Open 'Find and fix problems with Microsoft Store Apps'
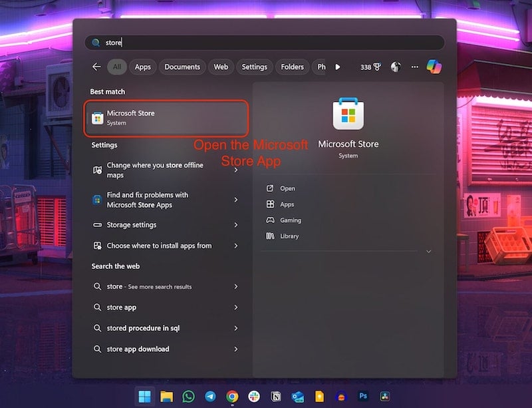 point(166,200)
